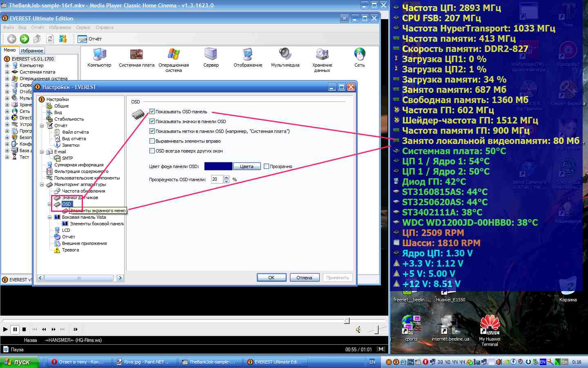This screenshot has width=588, height=368.
Task: Expand the Тест node in EVEREST menu tree
Action: coord(7,157)
